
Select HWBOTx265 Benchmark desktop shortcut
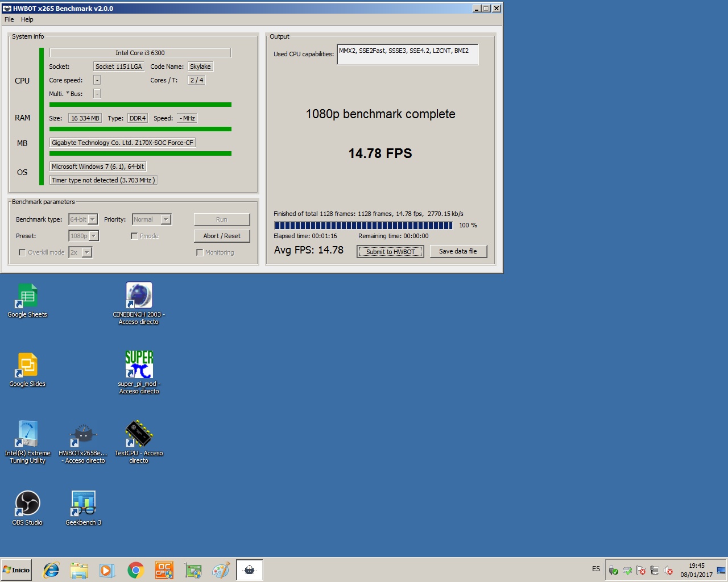83,443
